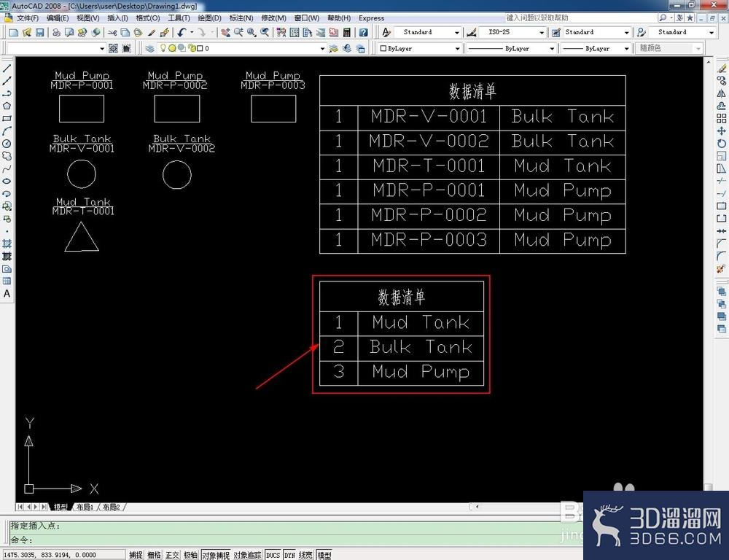Click the Erase tool in the Modify toolbar
Screen dimensions: 729x560
pos(721,69)
